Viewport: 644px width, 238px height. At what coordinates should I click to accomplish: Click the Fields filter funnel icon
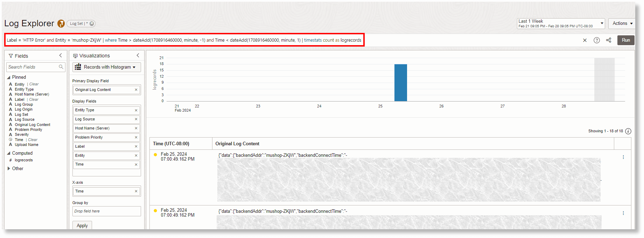point(10,56)
